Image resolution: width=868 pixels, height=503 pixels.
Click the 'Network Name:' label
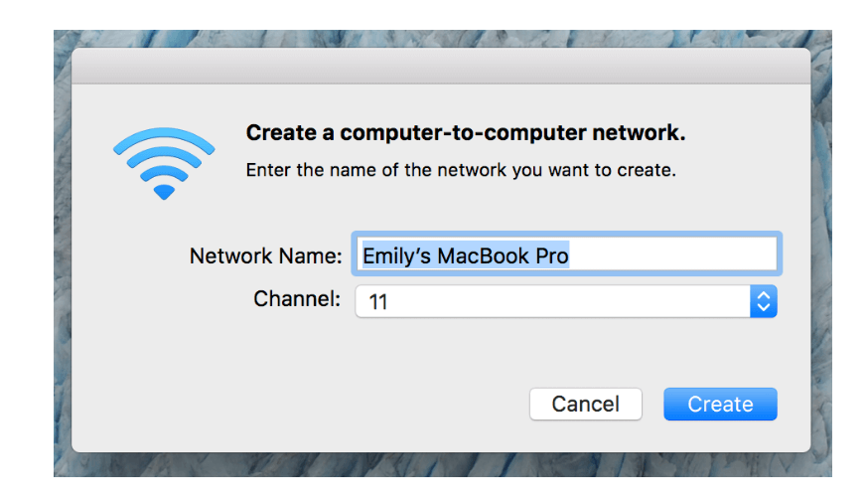[266, 255]
